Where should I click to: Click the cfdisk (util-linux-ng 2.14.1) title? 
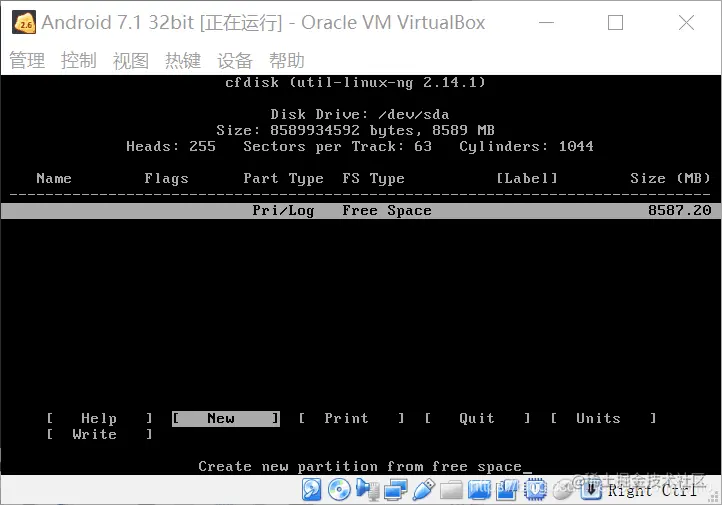click(x=355, y=82)
